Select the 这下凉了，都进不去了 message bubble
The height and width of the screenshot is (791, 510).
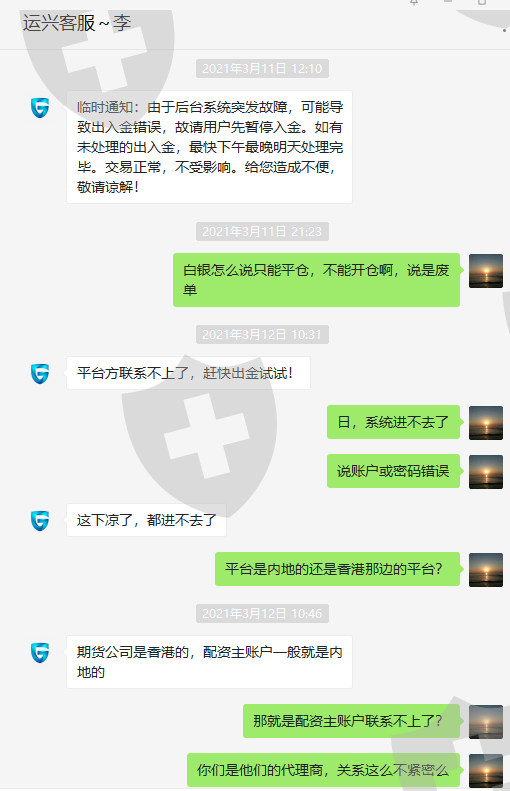point(146,520)
